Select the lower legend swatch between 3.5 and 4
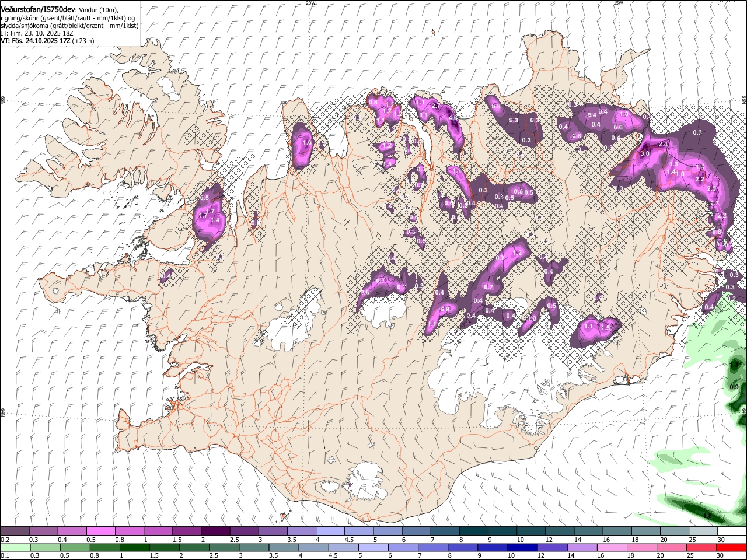The width and height of the screenshot is (747, 560). [284, 548]
